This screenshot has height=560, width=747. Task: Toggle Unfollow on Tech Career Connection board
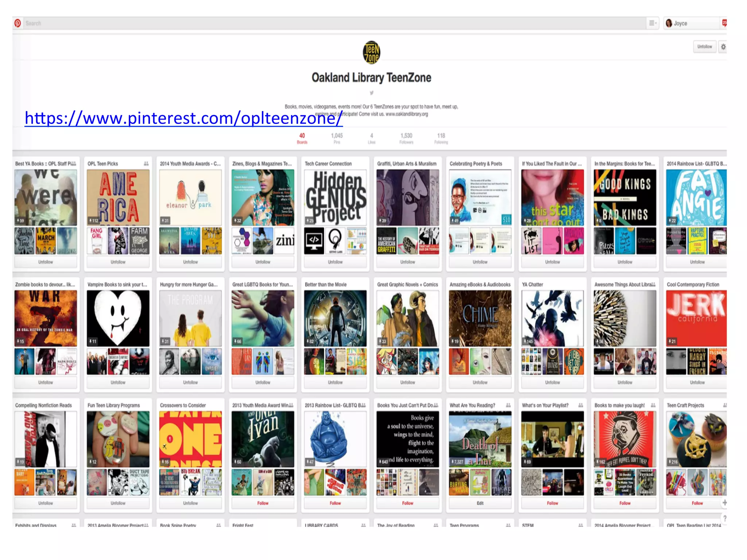[x=335, y=262]
